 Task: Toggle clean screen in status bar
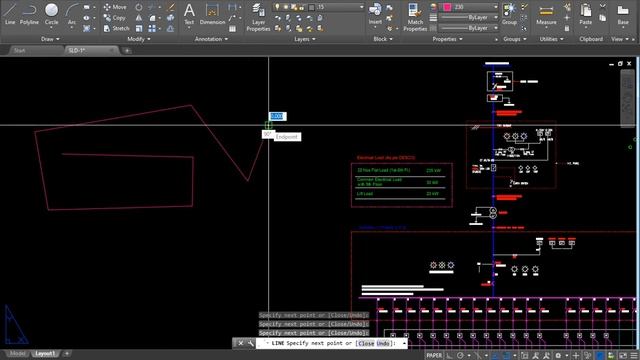click(x=623, y=356)
